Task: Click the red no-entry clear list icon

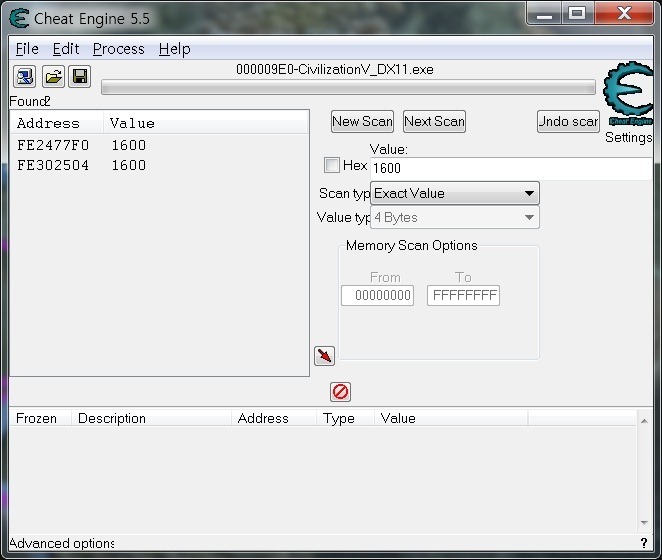Action: click(340, 392)
